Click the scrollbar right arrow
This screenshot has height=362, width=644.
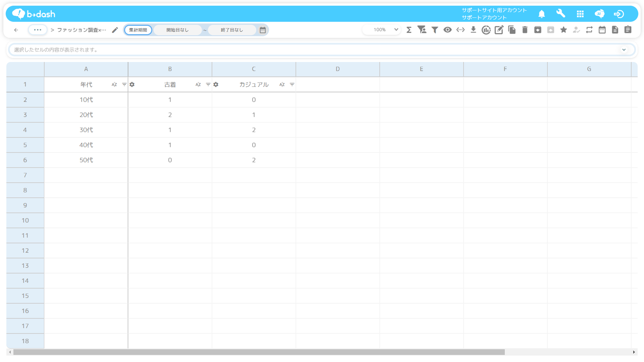pos(634,352)
